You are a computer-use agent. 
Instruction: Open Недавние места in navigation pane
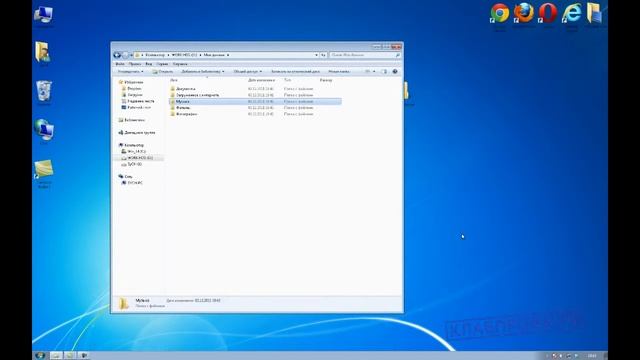[x=140, y=101]
